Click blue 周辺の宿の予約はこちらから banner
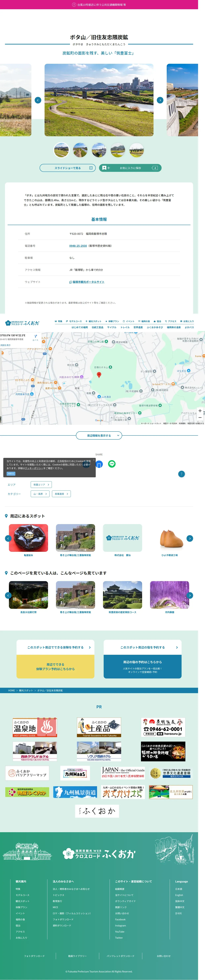The height and width of the screenshot is (980, 205). (x=142, y=666)
